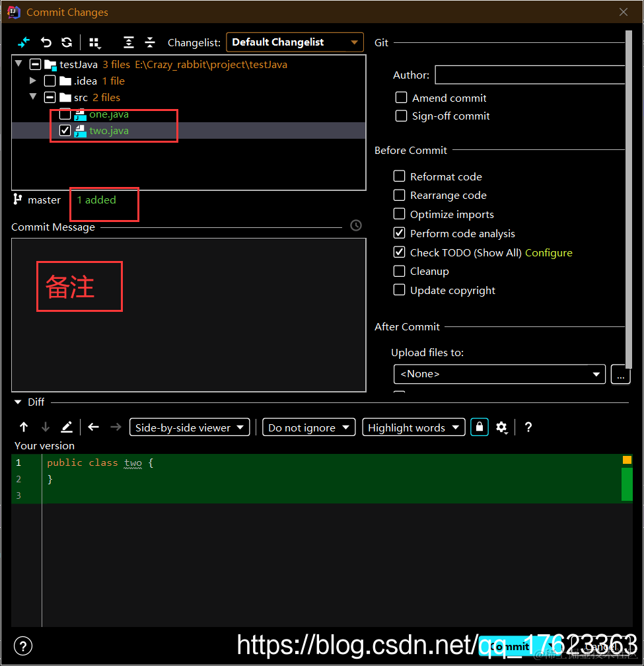Screen dimensions: 644x666
Task: Close the Commit Changes dialog
Action: tap(624, 12)
